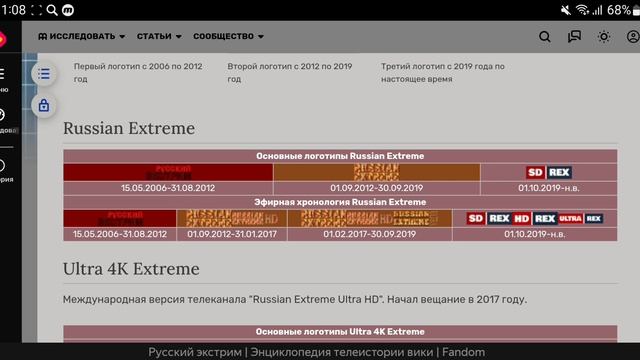Image resolution: width=640 pixels, height=360 pixels.
Task: Toggle light/dark theme sun icon
Action: [604, 37]
